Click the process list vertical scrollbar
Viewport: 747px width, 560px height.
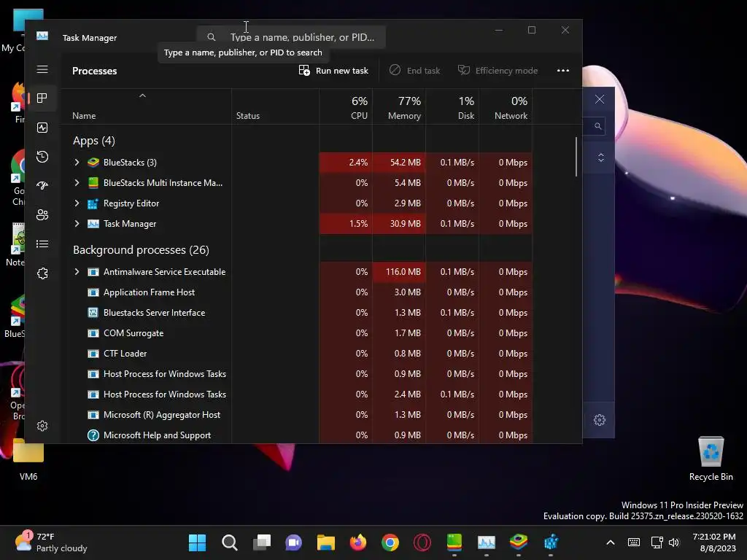coord(576,157)
